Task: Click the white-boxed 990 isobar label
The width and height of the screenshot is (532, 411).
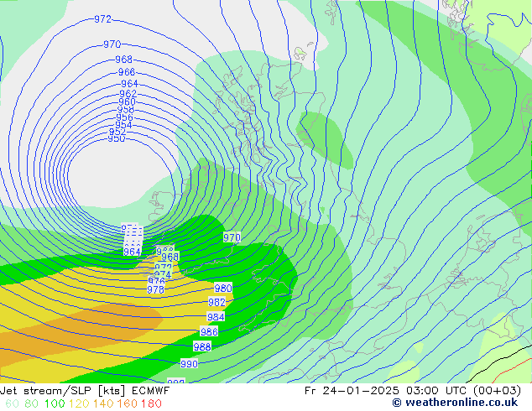Action: coord(189,364)
